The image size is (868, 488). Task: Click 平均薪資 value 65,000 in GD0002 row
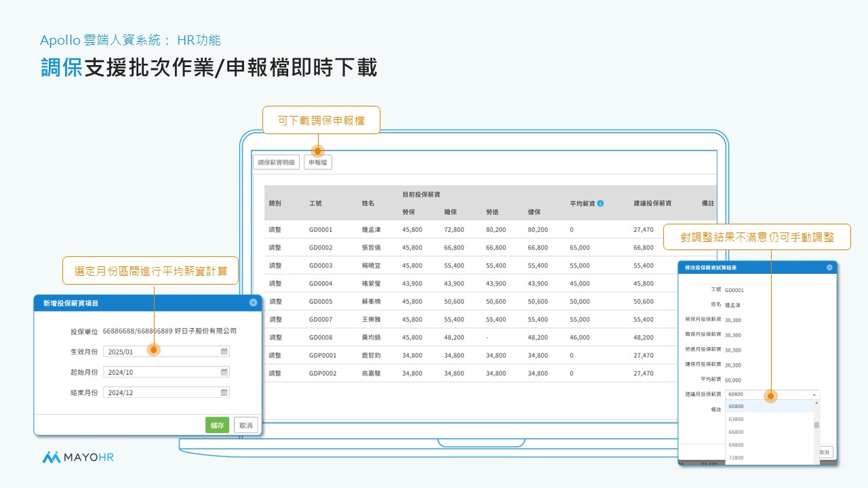[580, 248]
